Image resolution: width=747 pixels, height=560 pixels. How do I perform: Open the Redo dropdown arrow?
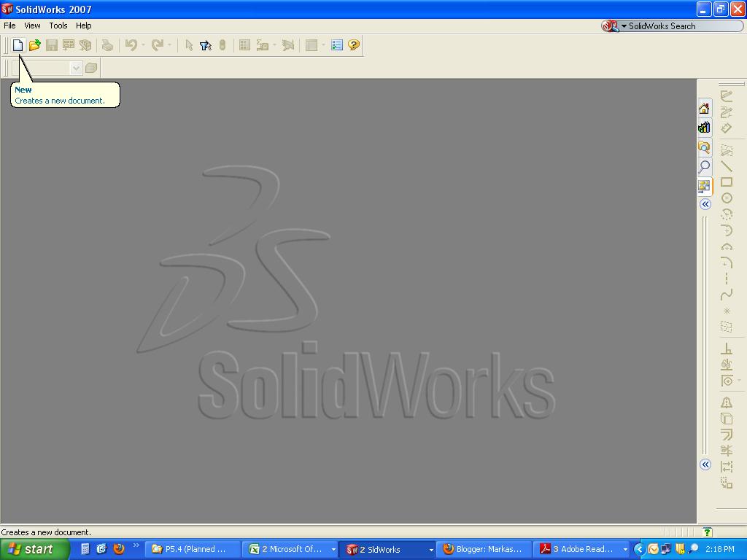coord(168,44)
